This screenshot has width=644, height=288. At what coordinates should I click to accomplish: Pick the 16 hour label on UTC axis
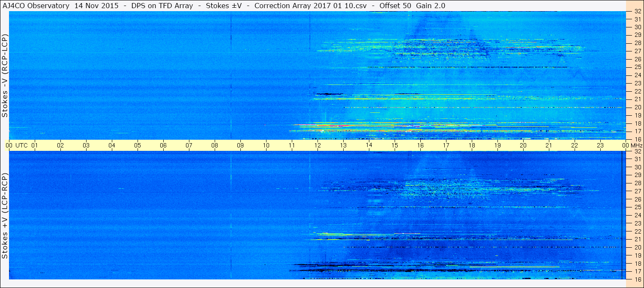tap(420, 145)
